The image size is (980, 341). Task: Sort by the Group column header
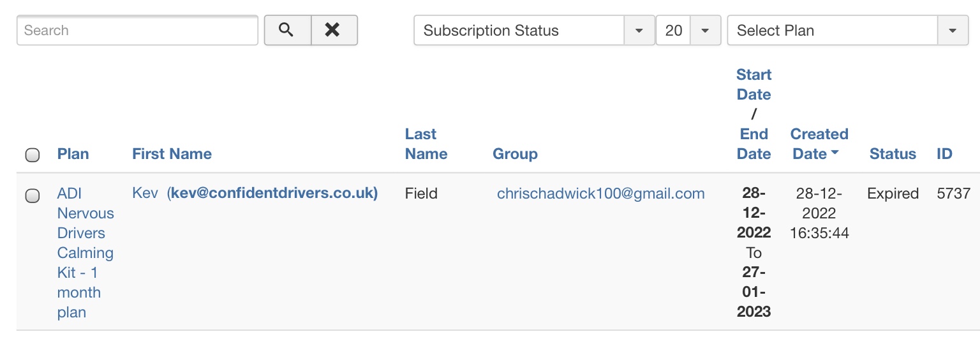point(516,154)
